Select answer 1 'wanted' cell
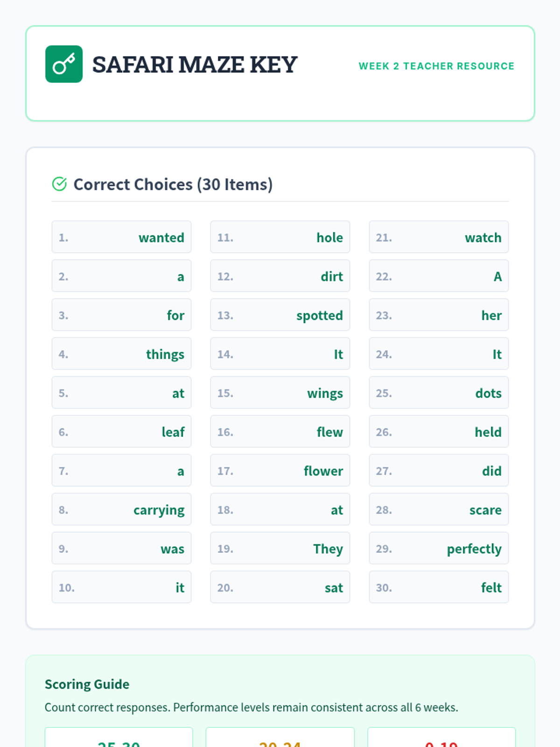Viewport: 560px width, 747px height. tap(121, 237)
